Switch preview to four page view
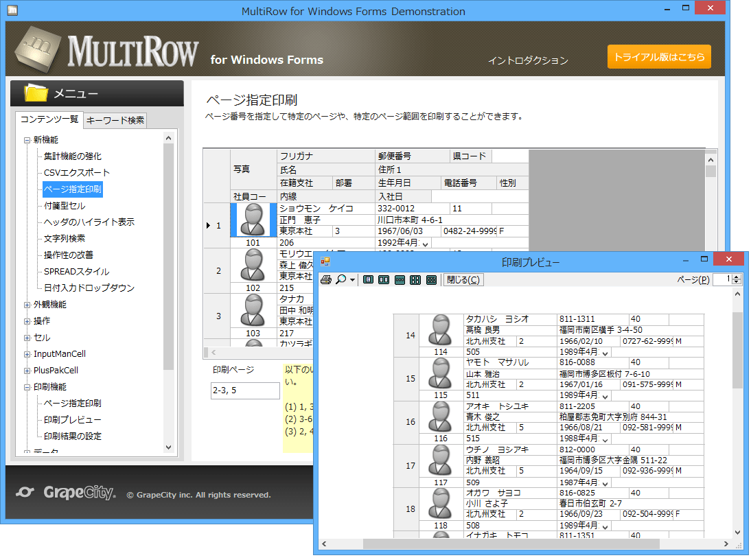This screenshot has height=560, width=751. click(x=415, y=279)
